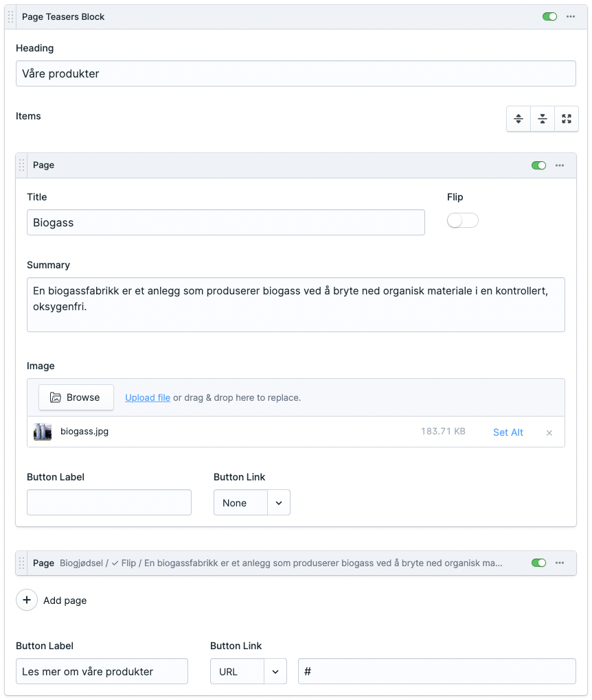Enable the Flip switch
Viewport: 592px width, 700px height.
462,221
